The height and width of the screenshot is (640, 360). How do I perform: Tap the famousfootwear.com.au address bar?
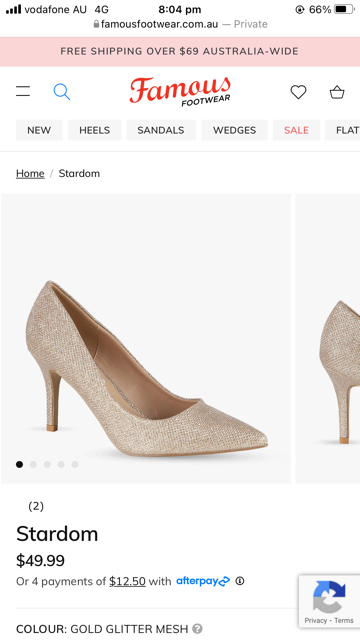[x=180, y=24]
